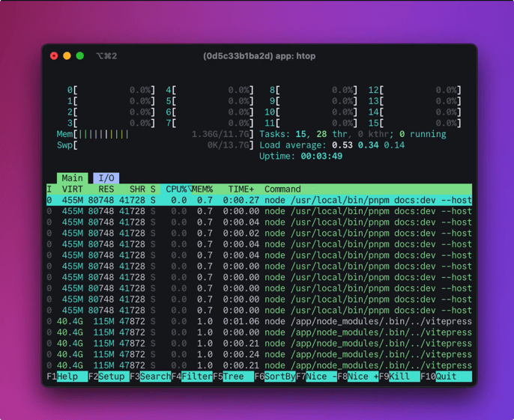Sort by Command column header

[x=282, y=189]
